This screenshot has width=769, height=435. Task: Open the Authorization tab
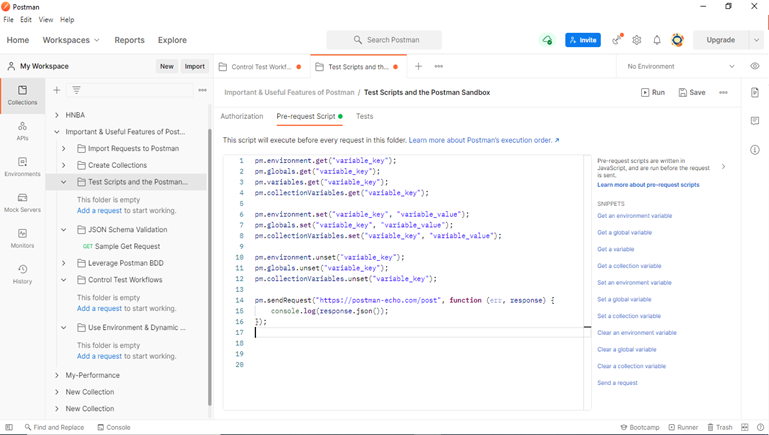click(242, 116)
